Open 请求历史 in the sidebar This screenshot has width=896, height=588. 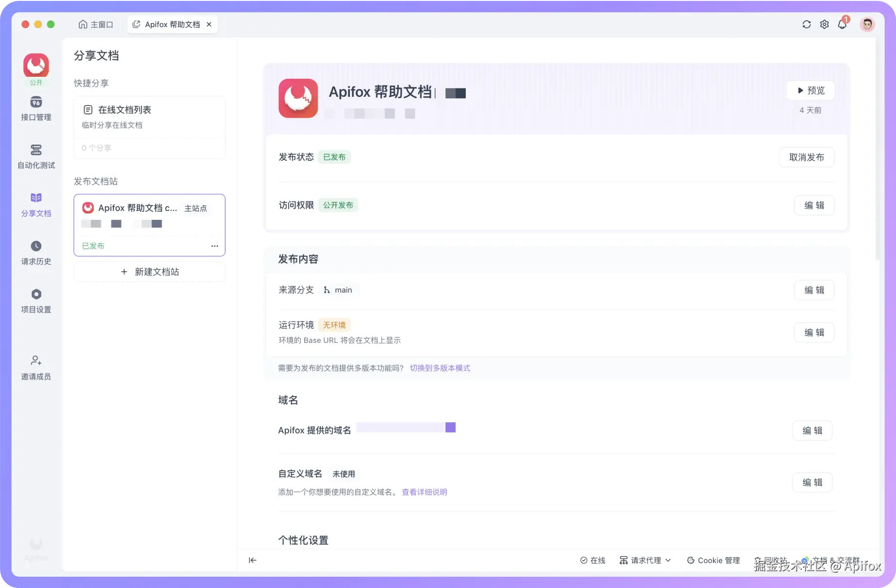tap(36, 252)
